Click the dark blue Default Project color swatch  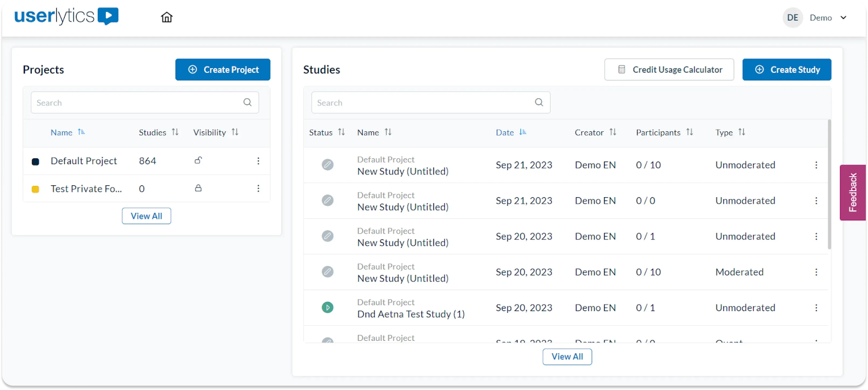tap(35, 162)
